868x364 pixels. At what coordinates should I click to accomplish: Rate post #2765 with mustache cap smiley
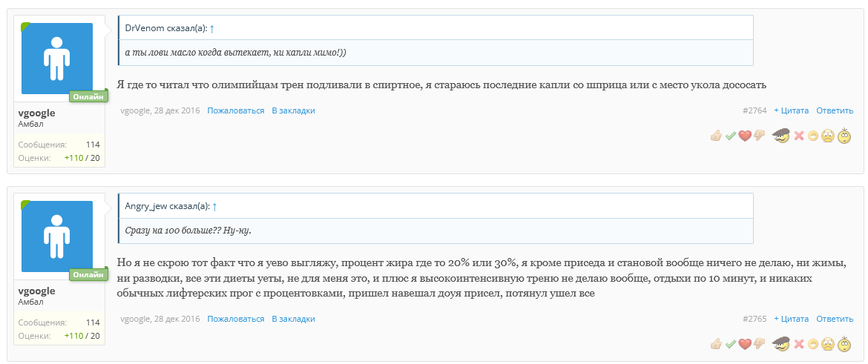[x=780, y=344]
